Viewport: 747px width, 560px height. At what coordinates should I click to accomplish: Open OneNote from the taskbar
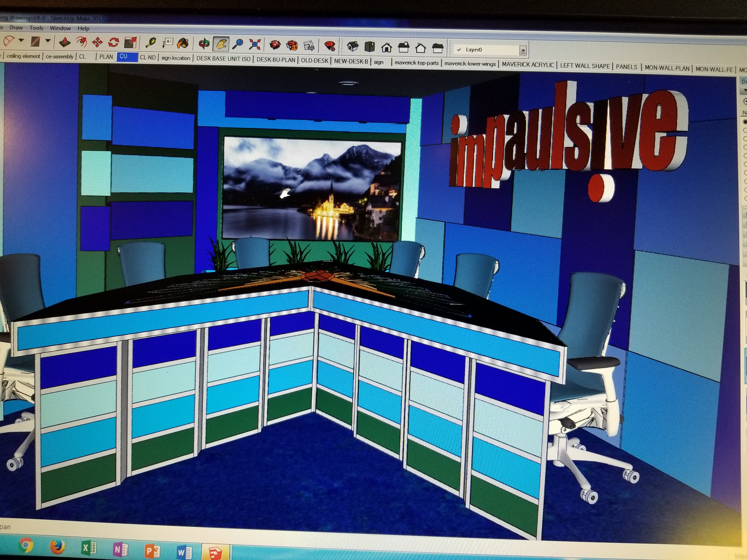pyautogui.click(x=120, y=549)
